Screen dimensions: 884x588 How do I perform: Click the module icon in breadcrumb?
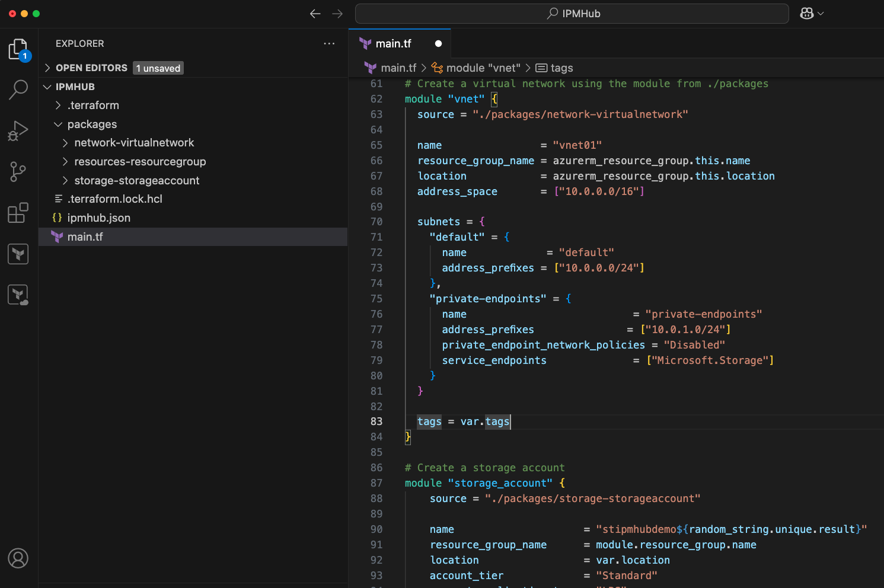(437, 68)
